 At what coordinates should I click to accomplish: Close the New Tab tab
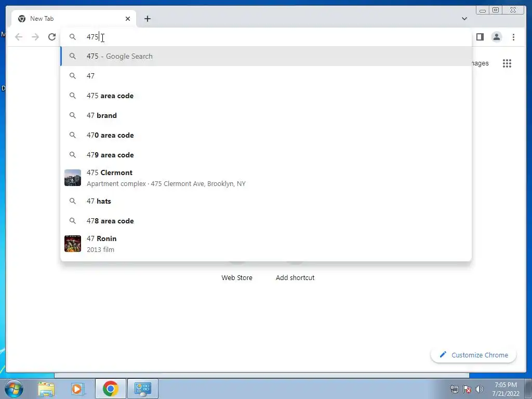tap(128, 19)
